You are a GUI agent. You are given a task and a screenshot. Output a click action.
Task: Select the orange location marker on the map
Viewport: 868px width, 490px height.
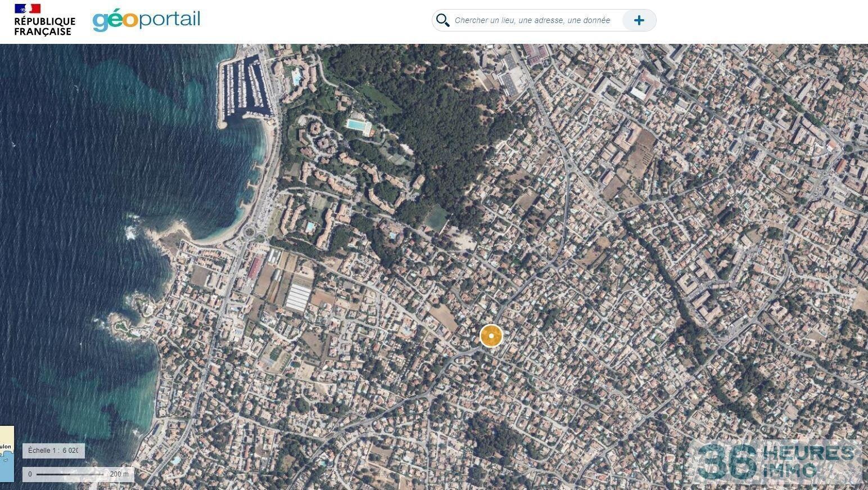(x=491, y=336)
